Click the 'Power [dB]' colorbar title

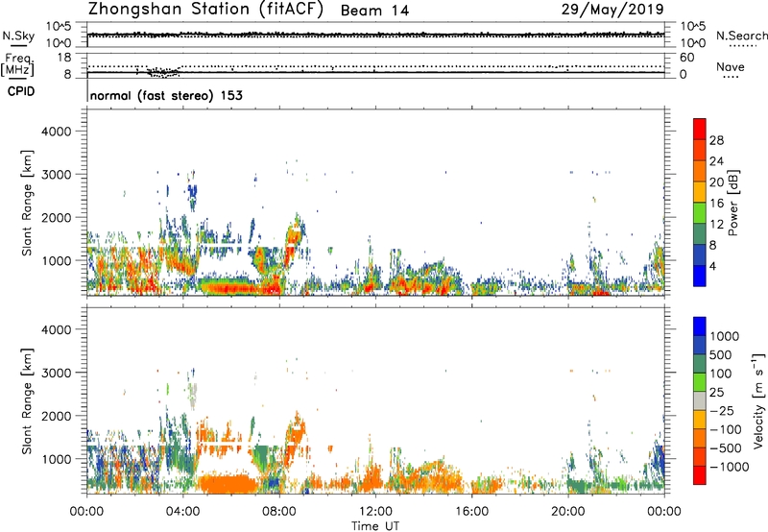(733, 203)
